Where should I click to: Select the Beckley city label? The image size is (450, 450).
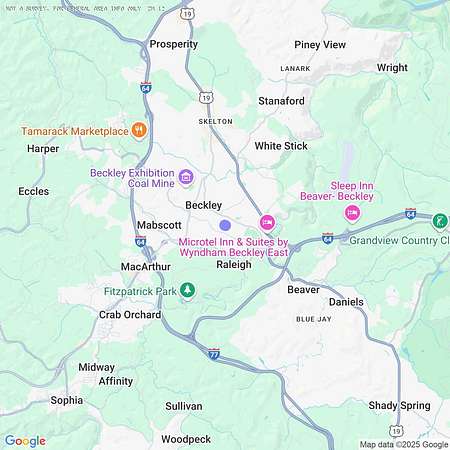204,205
